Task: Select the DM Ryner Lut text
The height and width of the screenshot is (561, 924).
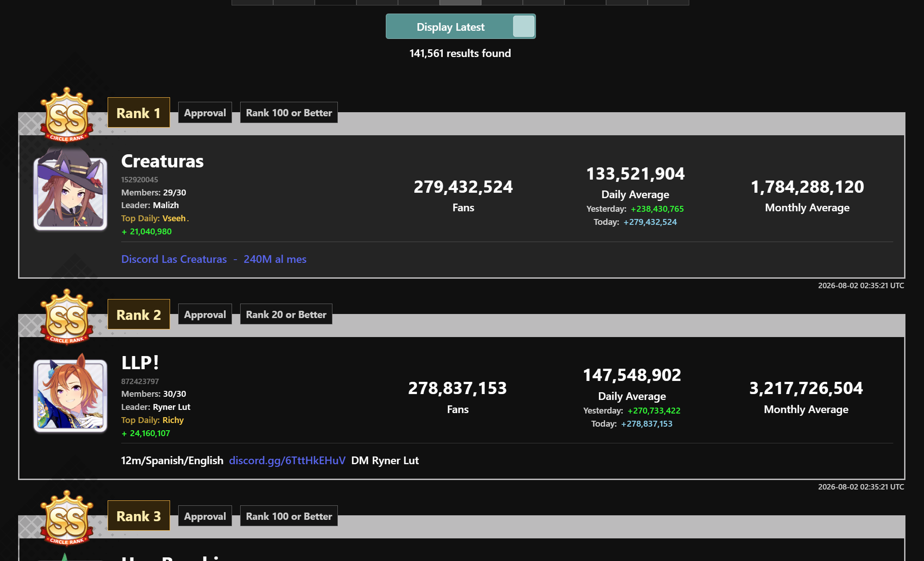Action: click(385, 461)
